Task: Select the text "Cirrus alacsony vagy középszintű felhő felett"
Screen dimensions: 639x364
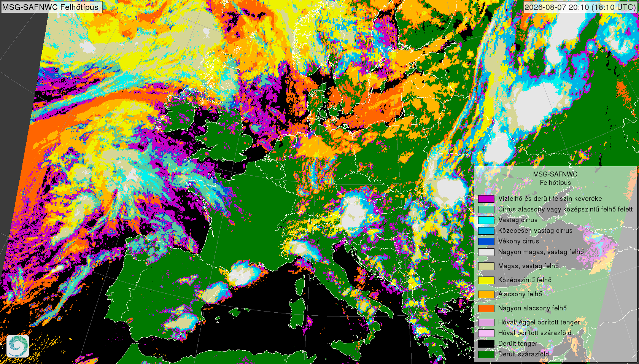Action: coord(566,209)
